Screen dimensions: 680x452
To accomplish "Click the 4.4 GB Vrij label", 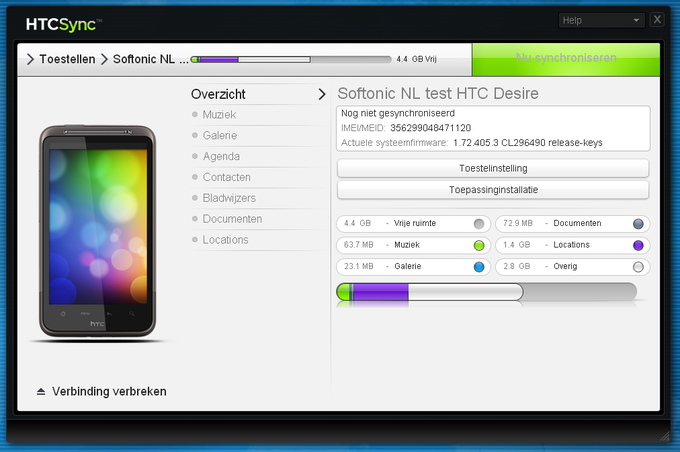I will pos(416,59).
